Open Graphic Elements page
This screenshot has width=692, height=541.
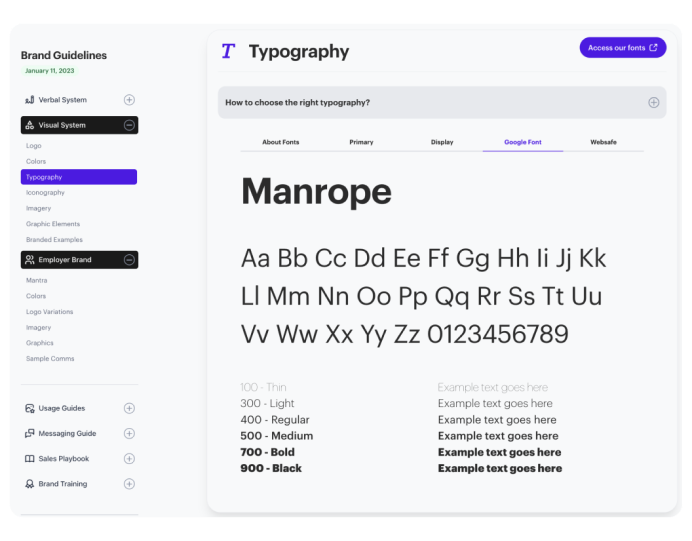tap(53, 224)
